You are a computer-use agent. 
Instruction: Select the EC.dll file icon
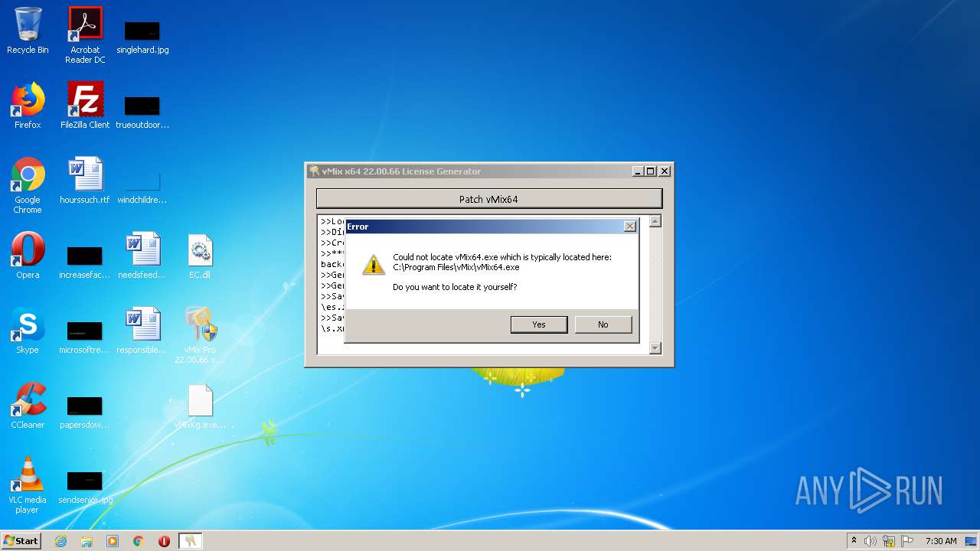(x=200, y=256)
